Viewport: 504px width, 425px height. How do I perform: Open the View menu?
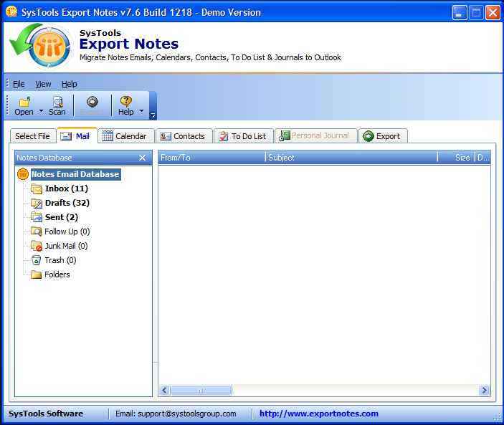pos(43,84)
